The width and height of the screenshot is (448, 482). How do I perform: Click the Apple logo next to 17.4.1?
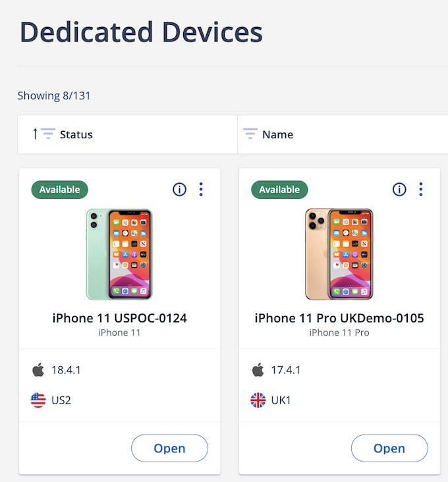258,370
